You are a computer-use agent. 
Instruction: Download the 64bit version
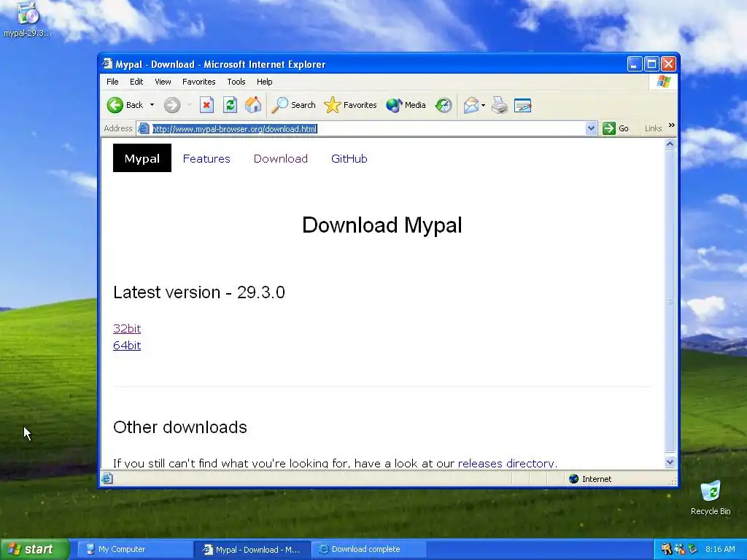click(127, 345)
